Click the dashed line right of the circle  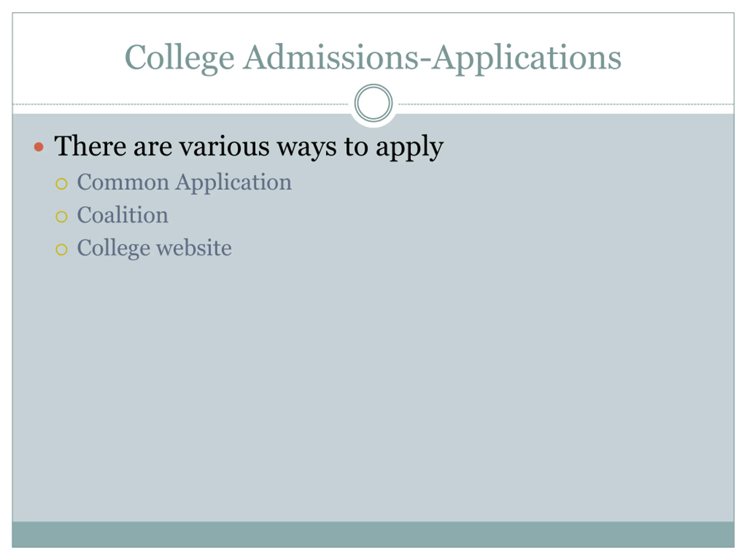(x=566, y=104)
